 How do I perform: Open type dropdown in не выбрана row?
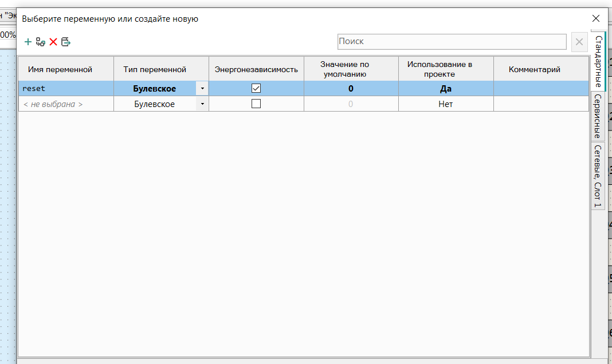[202, 104]
